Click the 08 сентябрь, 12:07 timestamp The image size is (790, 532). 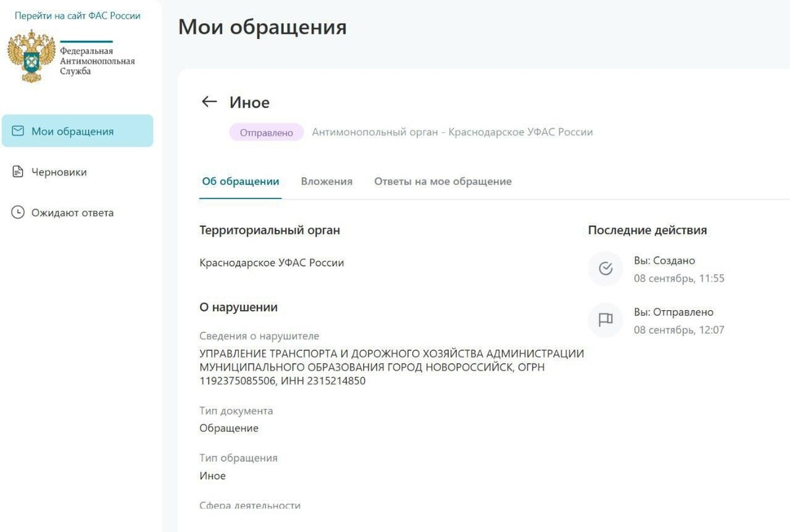point(679,329)
